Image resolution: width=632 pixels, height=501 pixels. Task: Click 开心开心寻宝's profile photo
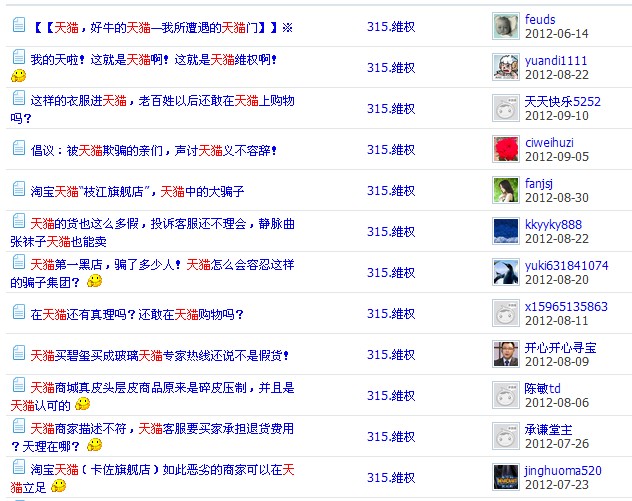(x=506, y=354)
